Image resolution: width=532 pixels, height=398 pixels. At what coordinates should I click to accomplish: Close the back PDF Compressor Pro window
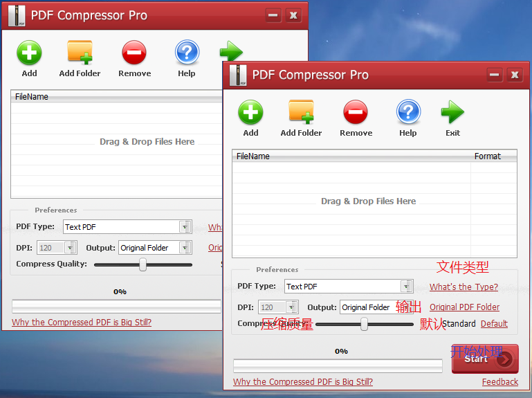[x=293, y=15]
